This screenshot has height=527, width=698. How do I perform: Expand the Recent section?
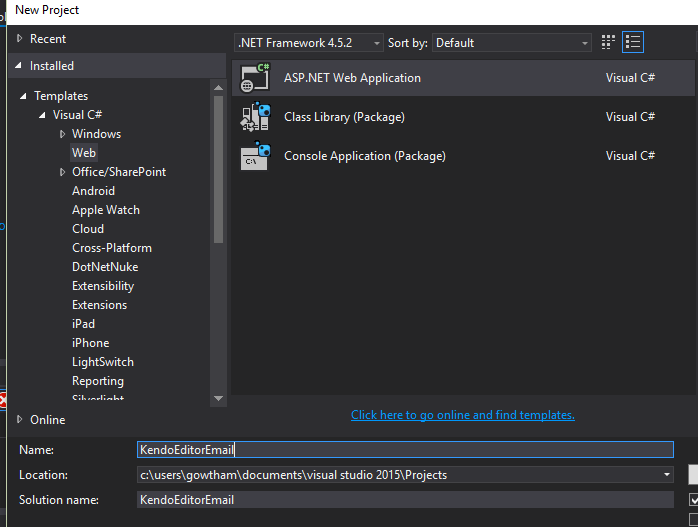point(20,39)
